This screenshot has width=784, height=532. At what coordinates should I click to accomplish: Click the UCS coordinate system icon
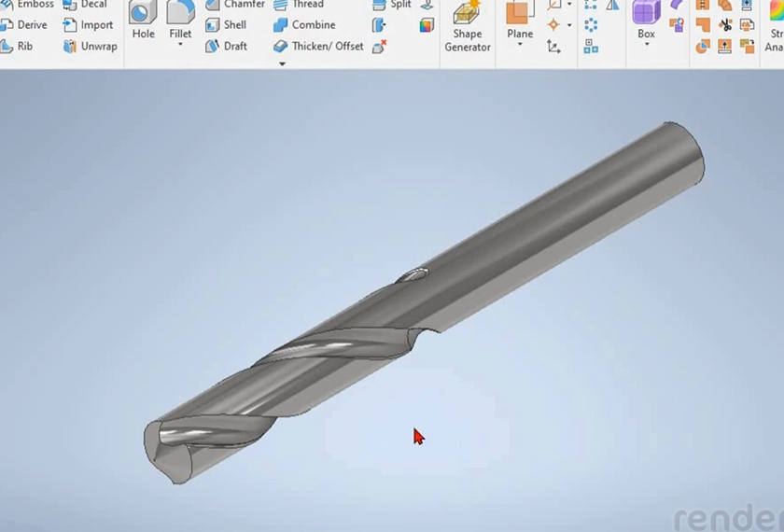click(554, 47)
